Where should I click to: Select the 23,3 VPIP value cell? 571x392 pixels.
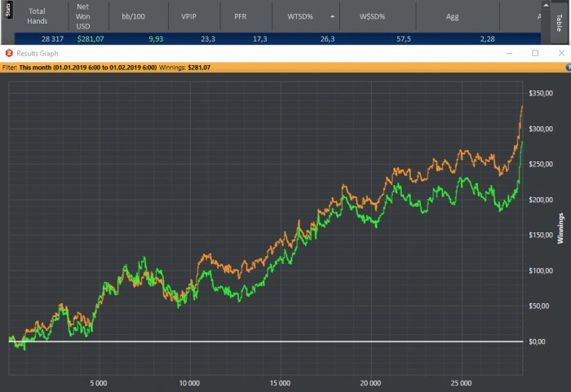pyautogui.click(x=208, y=39)
